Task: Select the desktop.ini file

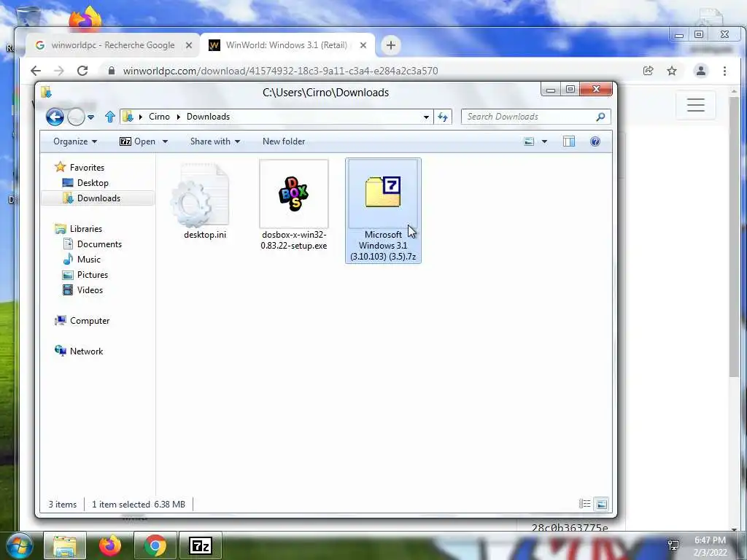Action: 205,201
